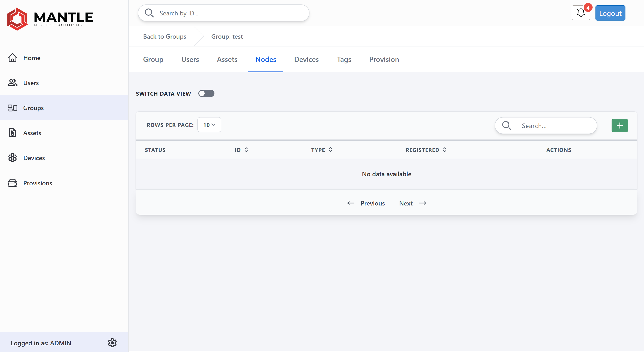Open the Provision tab

pos(384,59)
